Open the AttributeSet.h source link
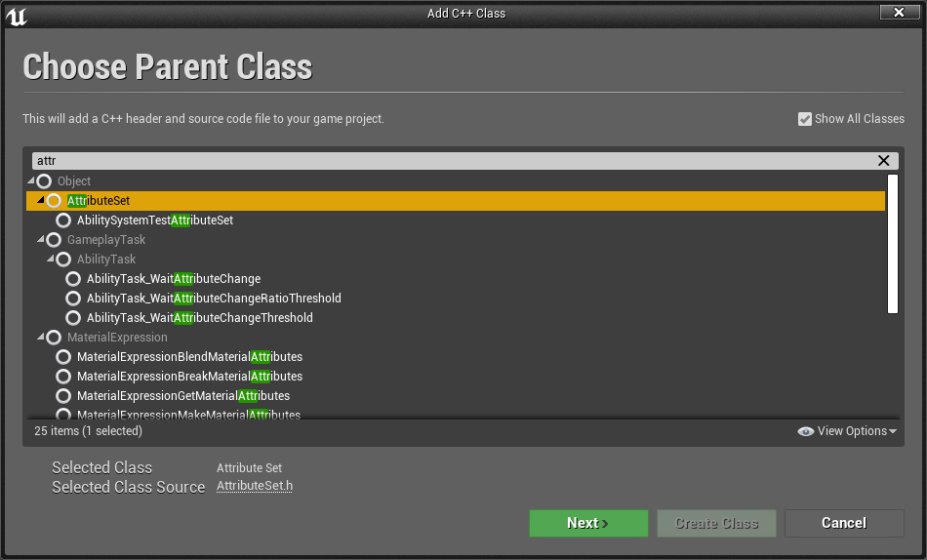 (x=255, y=486)
